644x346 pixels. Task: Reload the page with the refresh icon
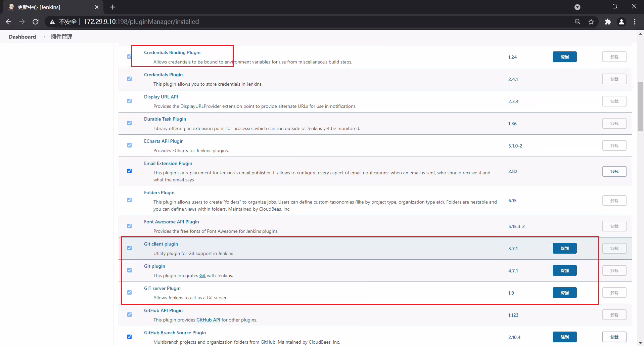(x=36, y=22)
